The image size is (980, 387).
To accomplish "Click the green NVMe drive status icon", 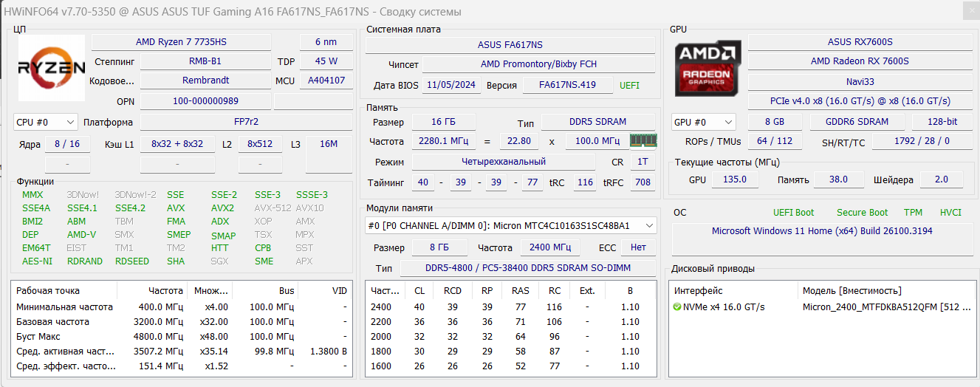I will [x=677, y=307].
